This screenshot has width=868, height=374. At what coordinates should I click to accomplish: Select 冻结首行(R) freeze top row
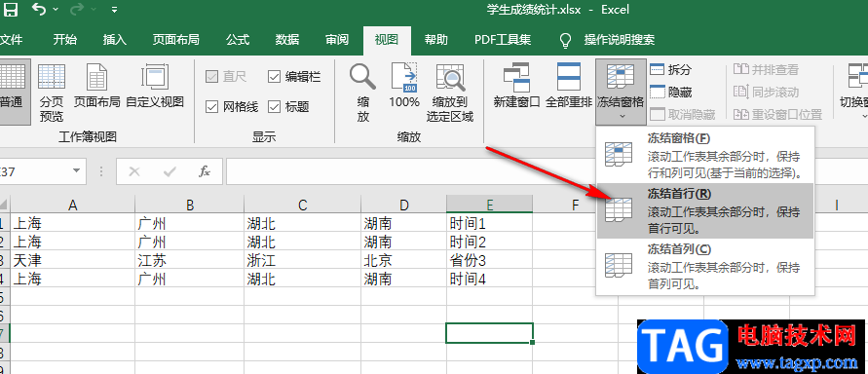(704, 210)
